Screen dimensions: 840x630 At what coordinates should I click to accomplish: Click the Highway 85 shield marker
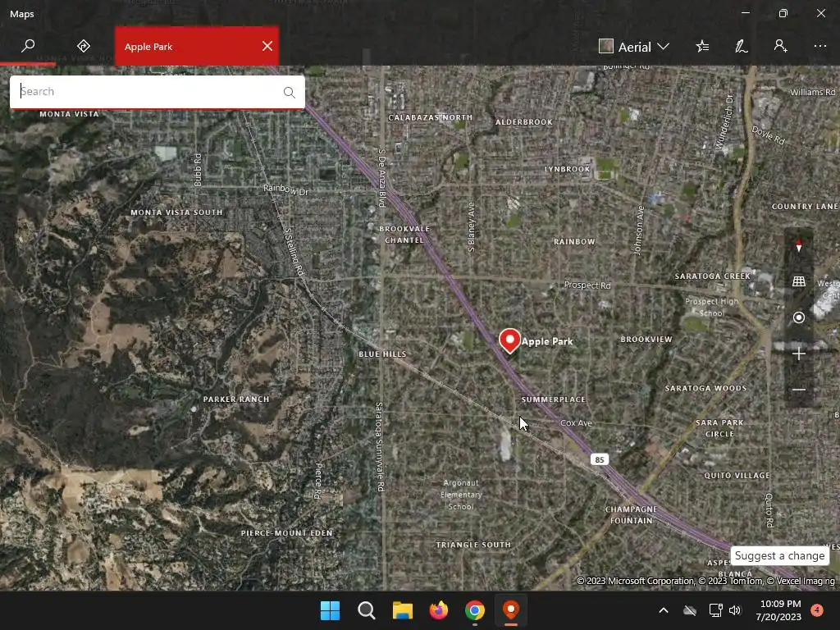click(600, 459)
